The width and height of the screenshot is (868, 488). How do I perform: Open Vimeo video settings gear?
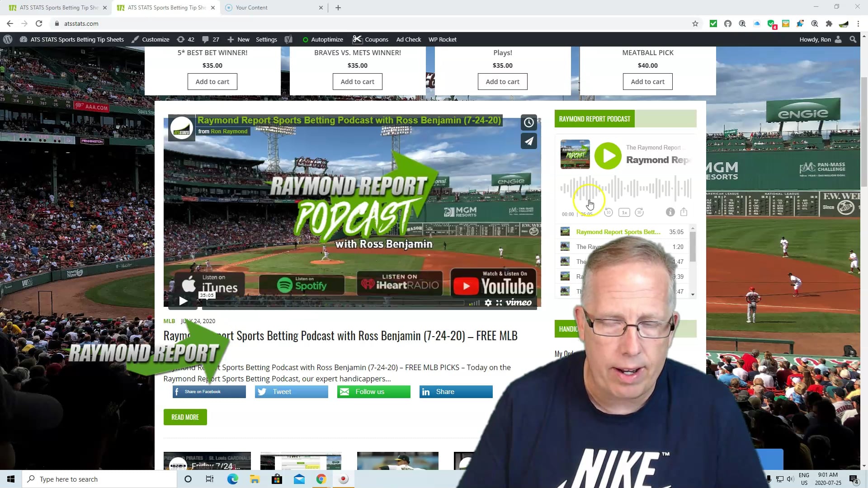(x=488, y=303)
